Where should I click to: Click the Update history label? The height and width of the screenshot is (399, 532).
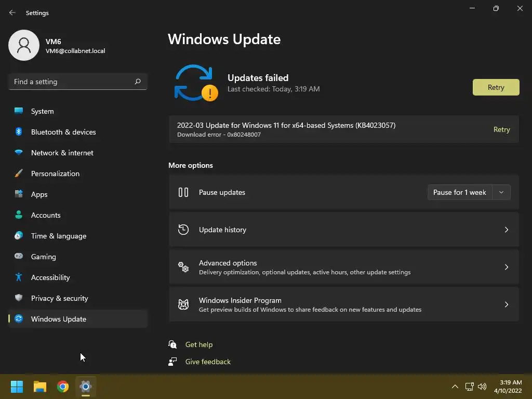pos(222,230)
